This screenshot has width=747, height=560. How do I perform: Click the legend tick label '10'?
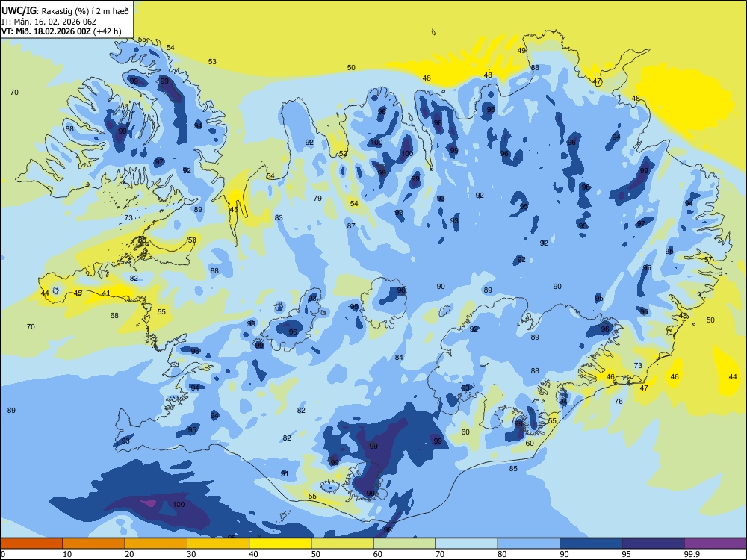pyautogui.click(x=67, y=554)
